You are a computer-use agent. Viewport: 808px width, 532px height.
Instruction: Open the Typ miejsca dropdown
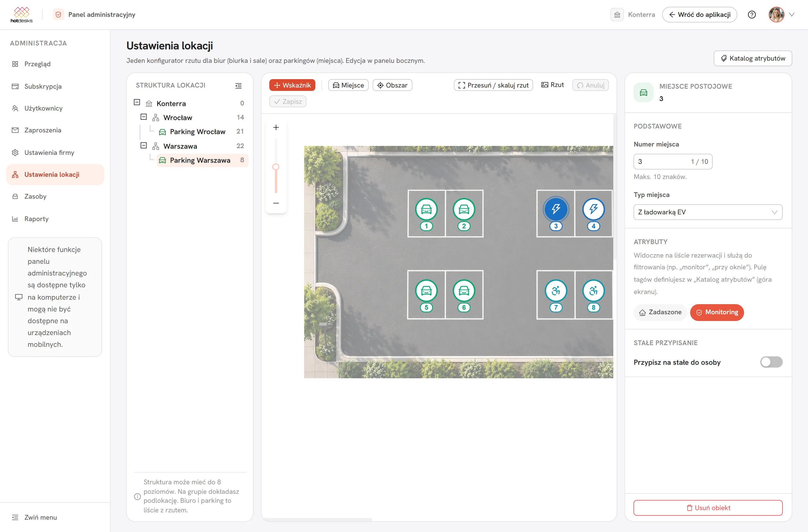pyautogui.click(x=708, y=212)
